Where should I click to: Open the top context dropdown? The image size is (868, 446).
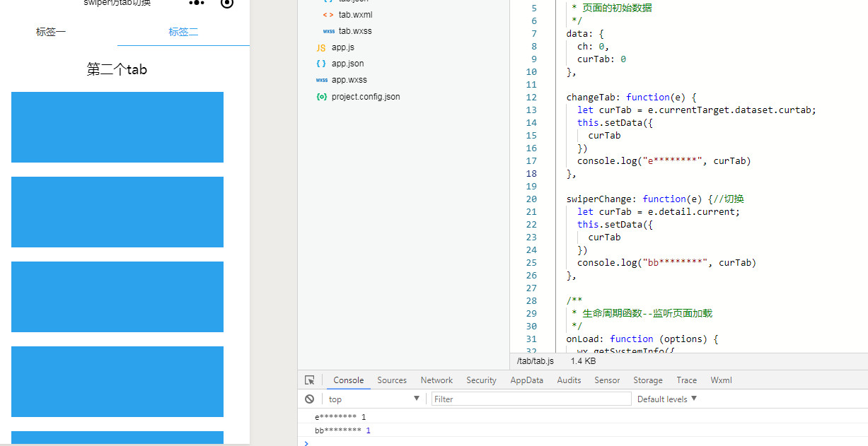374,399
